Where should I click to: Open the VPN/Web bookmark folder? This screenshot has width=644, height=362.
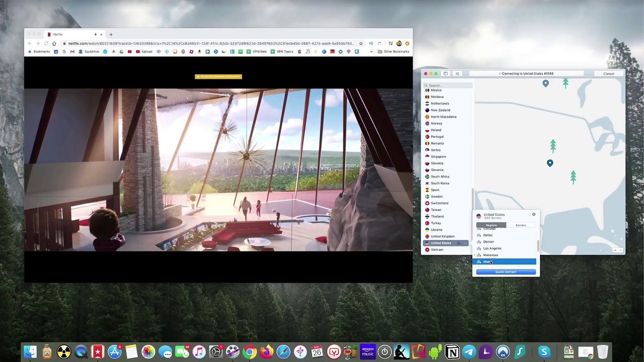point(258,52)
